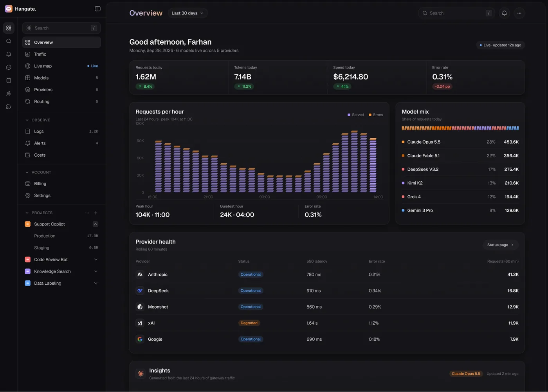Click the Model mix share color bar
The width and height of the screenshot is (548, 392).
(x=460, y=128)
